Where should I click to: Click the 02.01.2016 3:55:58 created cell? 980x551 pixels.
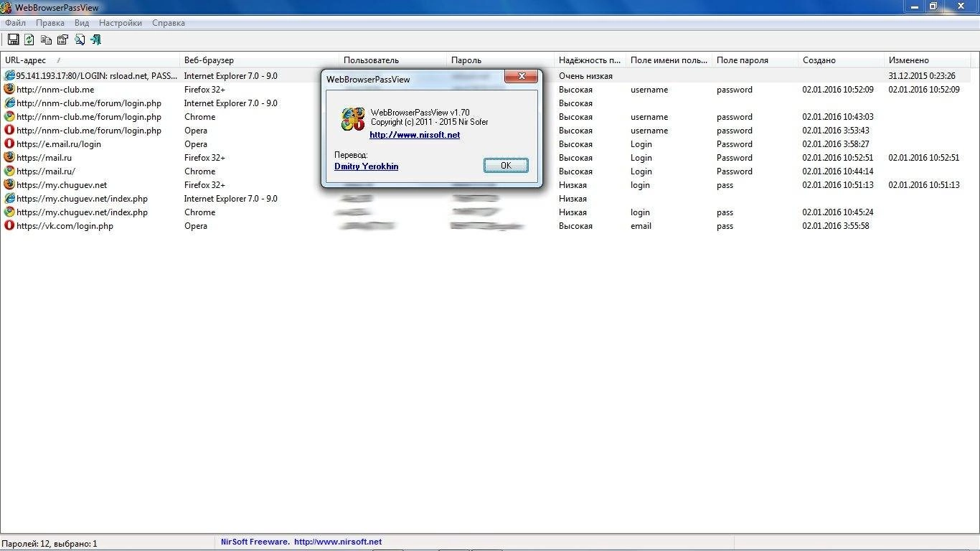(836, 226)
